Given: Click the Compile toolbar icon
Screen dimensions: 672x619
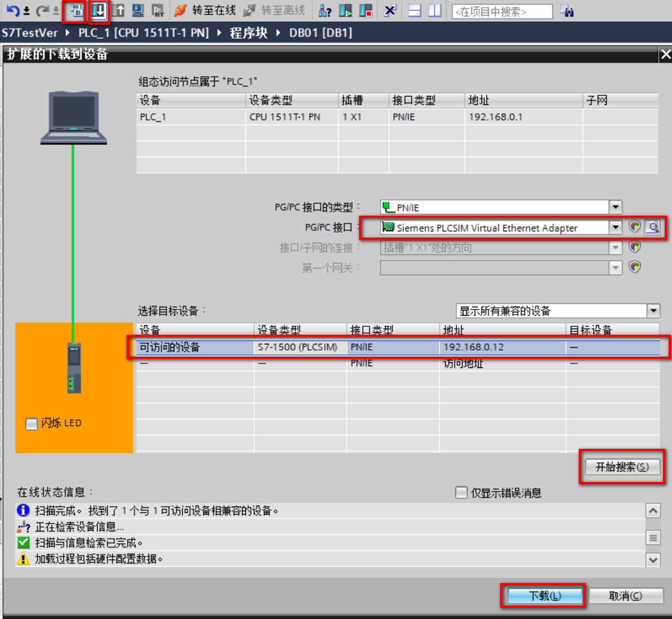Looking at the screenshot, I should 76,11.
